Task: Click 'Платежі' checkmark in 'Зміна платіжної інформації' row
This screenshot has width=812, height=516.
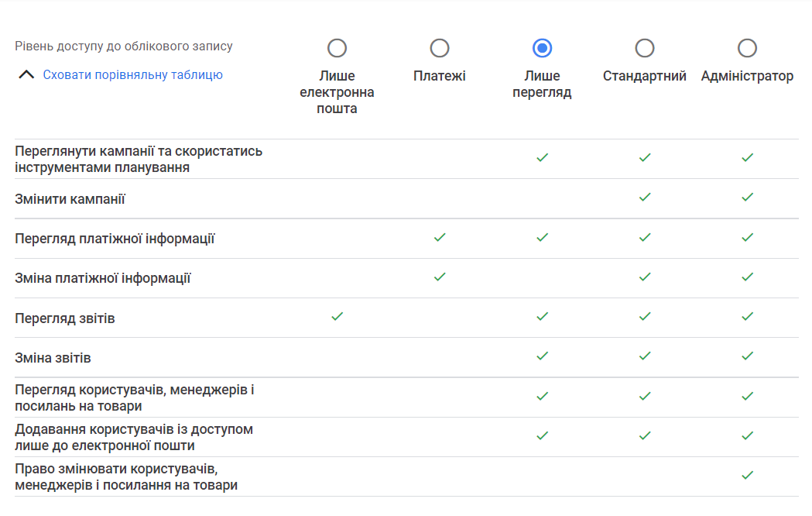Action: (440, 277)
